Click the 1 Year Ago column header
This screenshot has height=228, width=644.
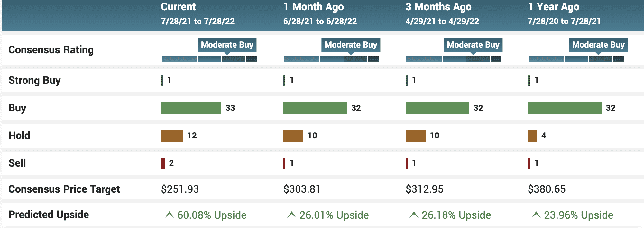click(x=553, y=7)
